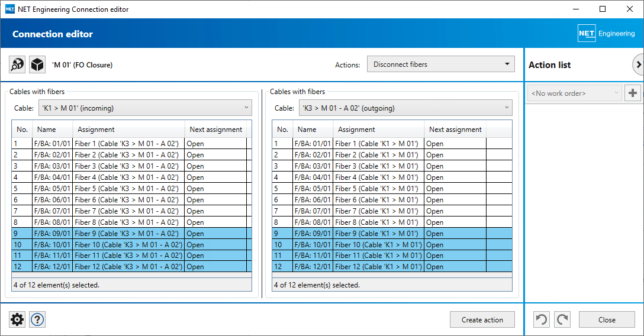Click the plus icon to add work order

click(x=633, y=93)
